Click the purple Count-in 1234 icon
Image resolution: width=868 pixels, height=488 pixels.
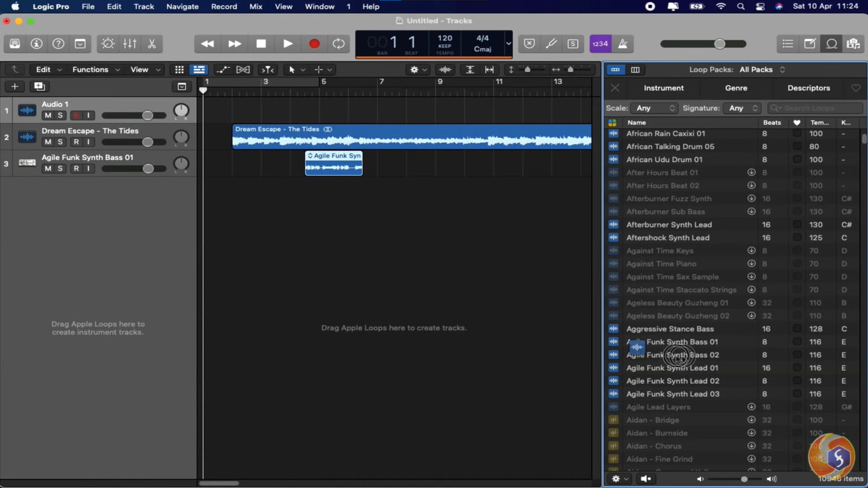click(600, 43)
